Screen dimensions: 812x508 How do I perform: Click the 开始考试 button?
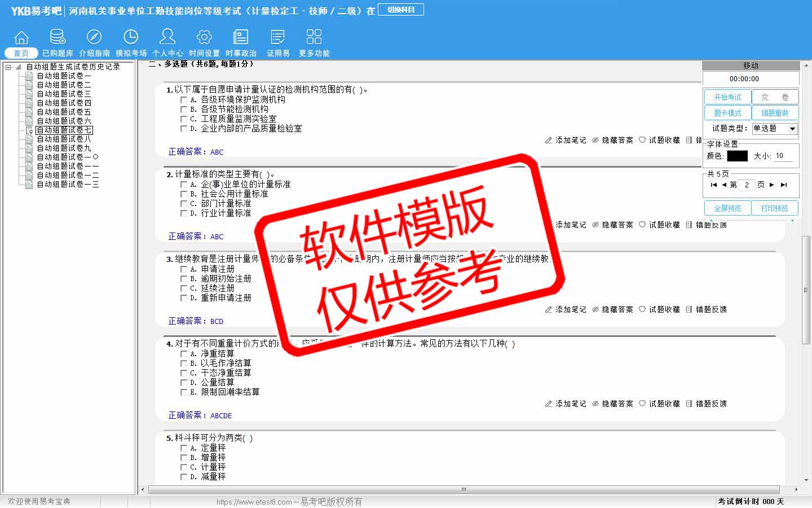click(x=727, y=97)
